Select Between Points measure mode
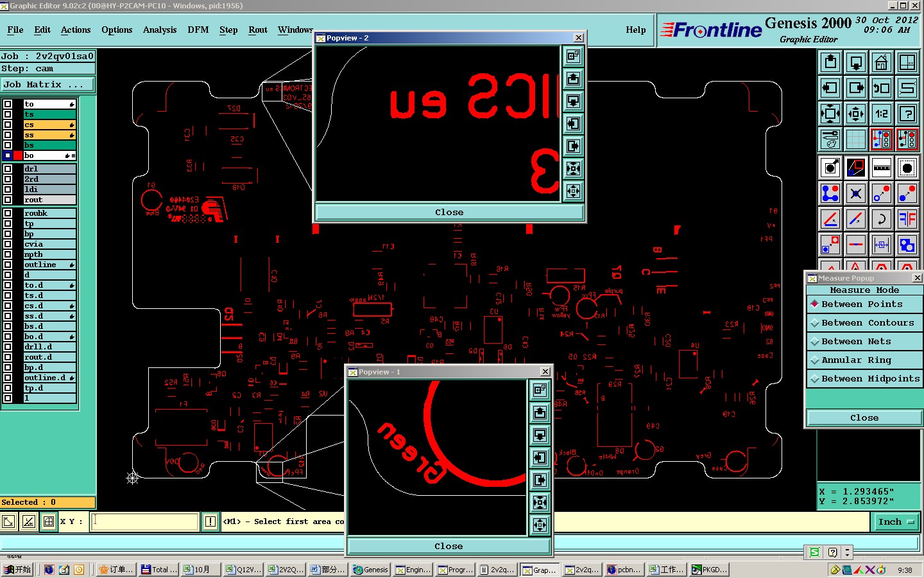The image size is (924, 578). click(x=864, y=304)
